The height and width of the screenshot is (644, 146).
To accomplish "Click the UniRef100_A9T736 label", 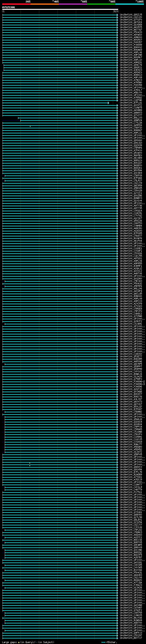I will point(131,206).
